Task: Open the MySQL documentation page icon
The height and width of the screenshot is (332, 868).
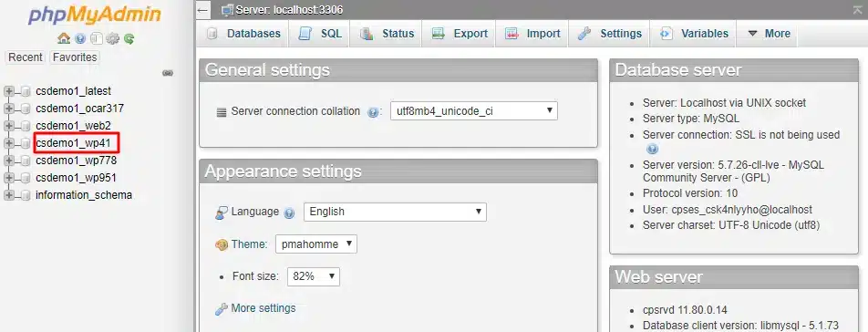Action: 97,38
